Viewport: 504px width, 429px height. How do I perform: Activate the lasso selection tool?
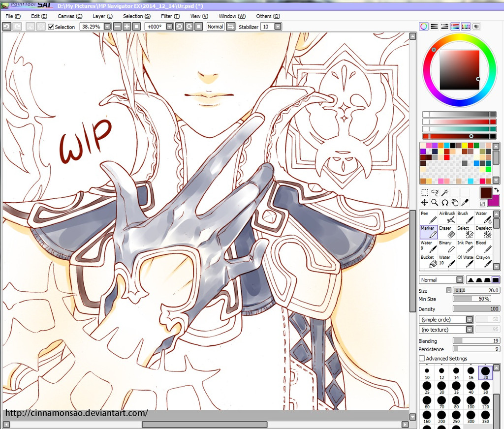click(435, 192)
